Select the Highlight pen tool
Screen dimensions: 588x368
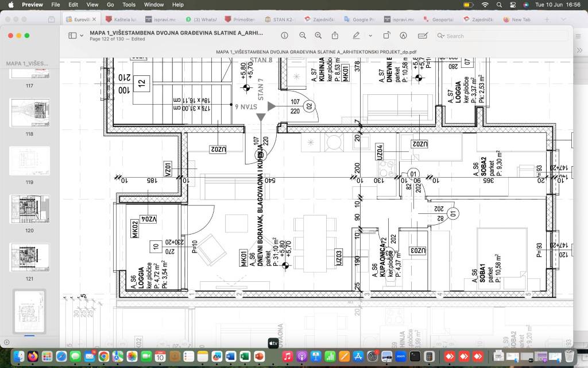(356, 36)
